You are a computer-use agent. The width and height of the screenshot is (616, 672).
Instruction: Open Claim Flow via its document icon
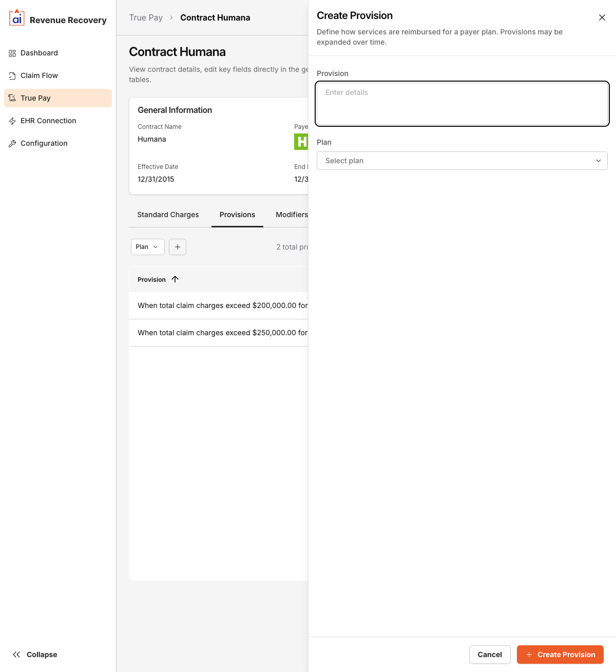pos(12,75)
